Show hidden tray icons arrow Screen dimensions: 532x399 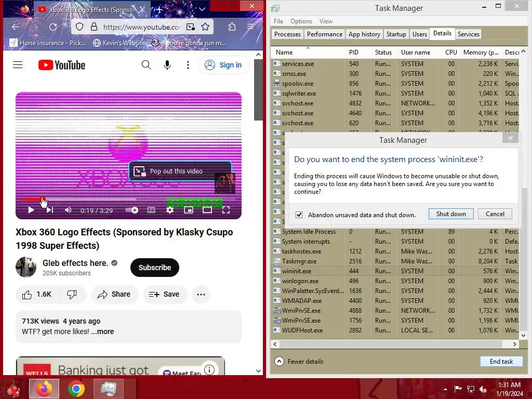[x=445, y=389]
